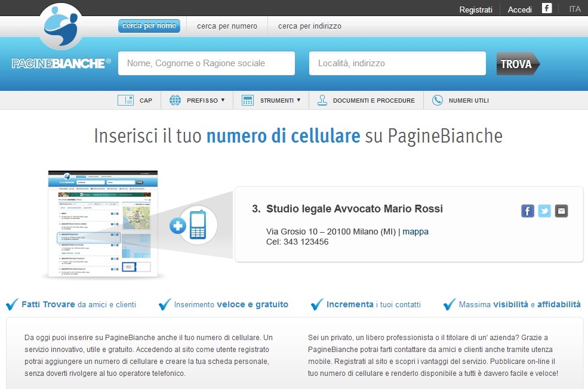Screen dimensions: 588x389
Task: Click the Numeri Utili phone icon
Action: (x=437, y=100)
